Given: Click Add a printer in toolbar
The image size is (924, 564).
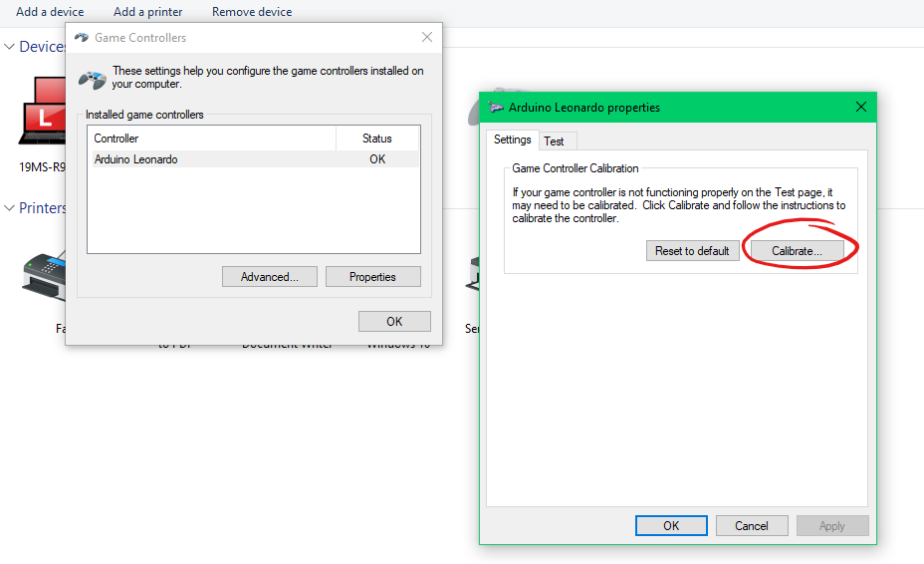Looking at the screenshot, I should click(x=148, y=12).
